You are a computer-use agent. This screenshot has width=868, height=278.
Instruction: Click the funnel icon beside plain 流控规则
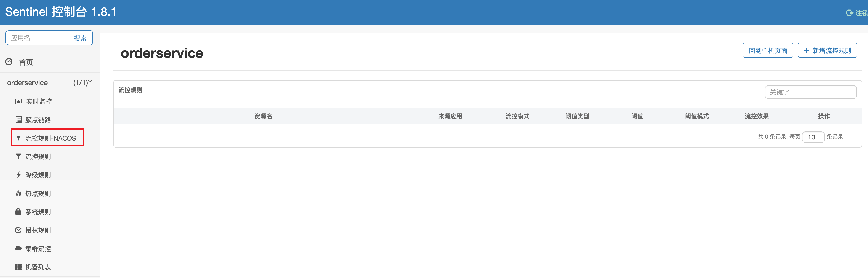point(18,156)
